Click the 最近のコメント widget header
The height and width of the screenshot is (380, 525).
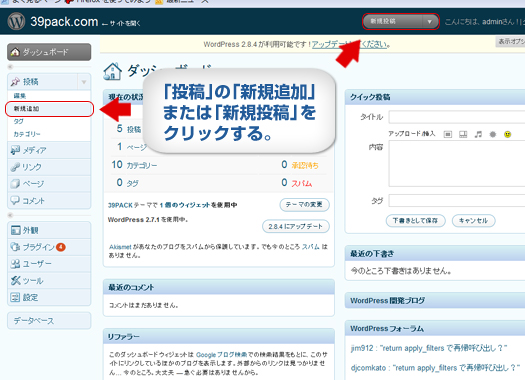(219, 287)
